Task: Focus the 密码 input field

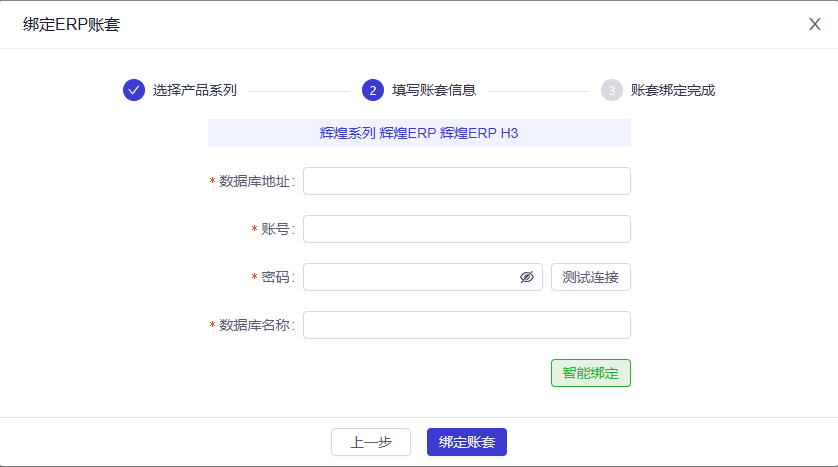Action: pos(423,277)
